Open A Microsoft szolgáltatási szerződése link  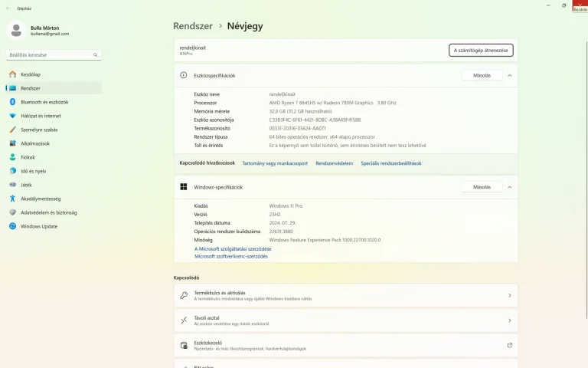coord(233,248)
